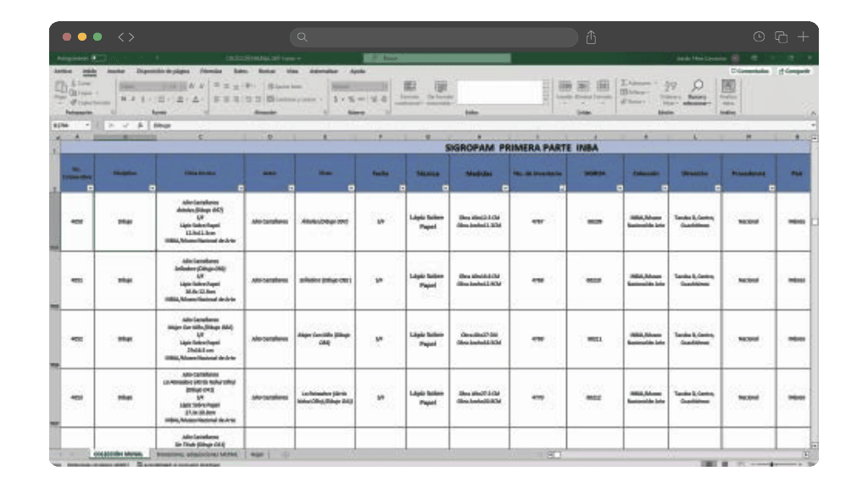
Task: Click the text orientation icon
Action: point(248,86)
